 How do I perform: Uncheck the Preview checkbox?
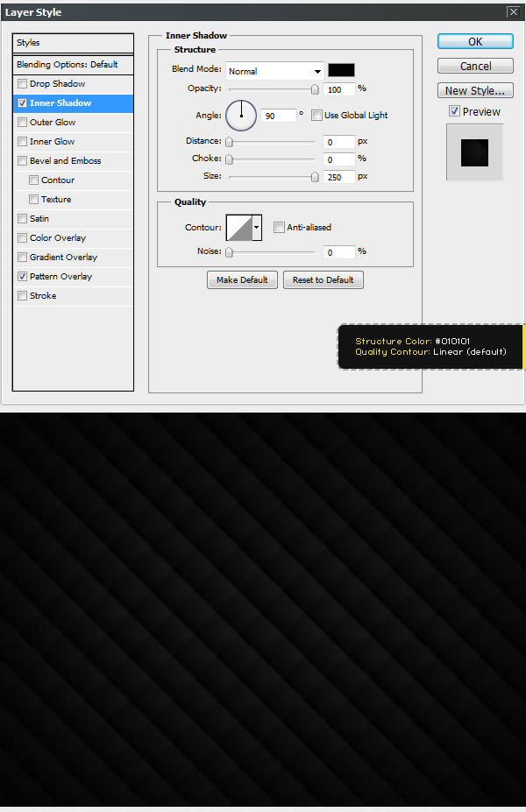(x=454, y=111)
